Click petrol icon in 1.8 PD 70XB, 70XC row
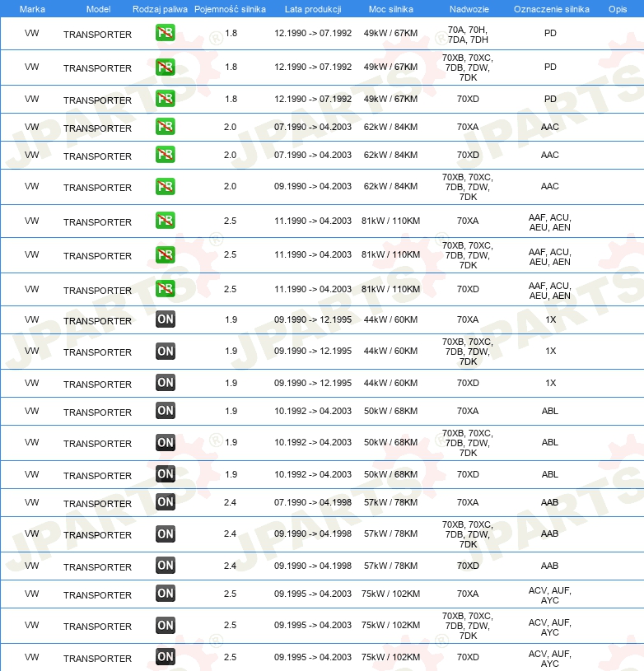The image size is (644, 671). click(166, 67)
